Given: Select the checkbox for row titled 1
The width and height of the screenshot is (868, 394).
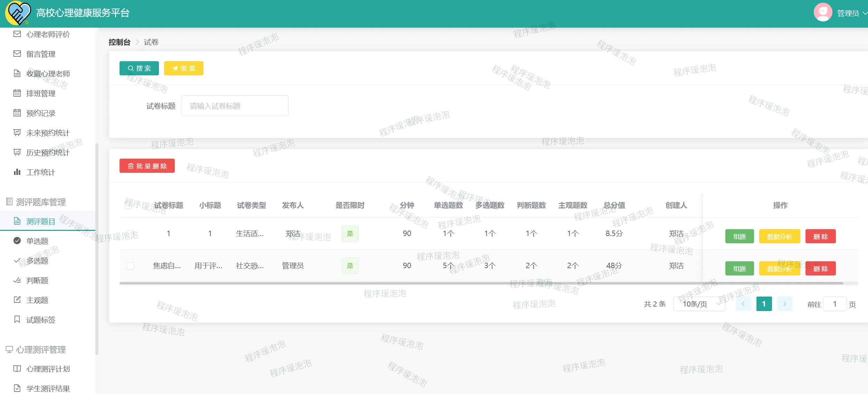Looking at the screenshot, I should coord(130,234).
